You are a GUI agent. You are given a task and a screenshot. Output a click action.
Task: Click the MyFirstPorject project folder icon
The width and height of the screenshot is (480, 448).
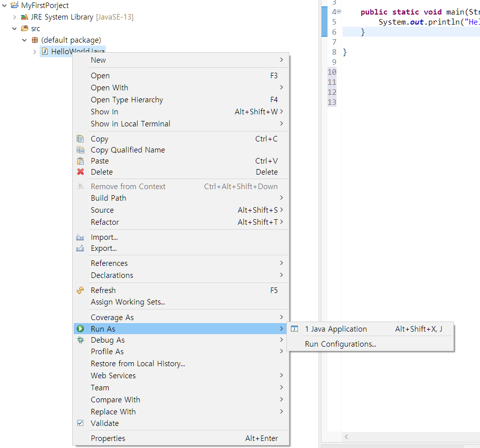coord(15,5)
